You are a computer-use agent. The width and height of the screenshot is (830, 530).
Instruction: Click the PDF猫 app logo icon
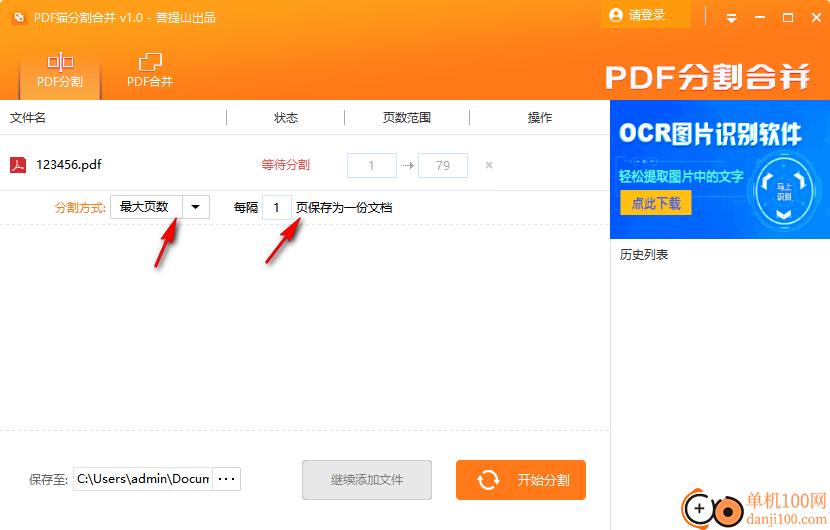(x=19, y=17)
